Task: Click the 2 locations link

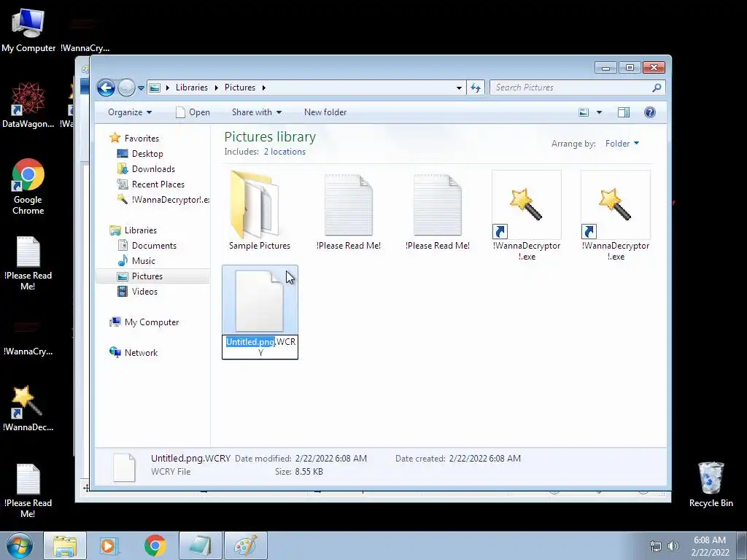Action: pyautogui.click(x=285, y=152)
